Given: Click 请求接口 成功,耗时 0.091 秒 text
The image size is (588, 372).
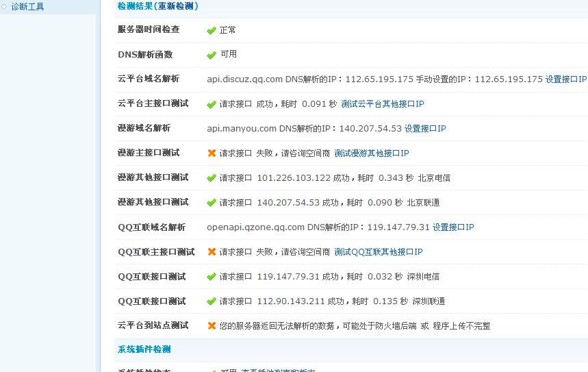Looking at the screenshot, I should [x=278, y=104].
